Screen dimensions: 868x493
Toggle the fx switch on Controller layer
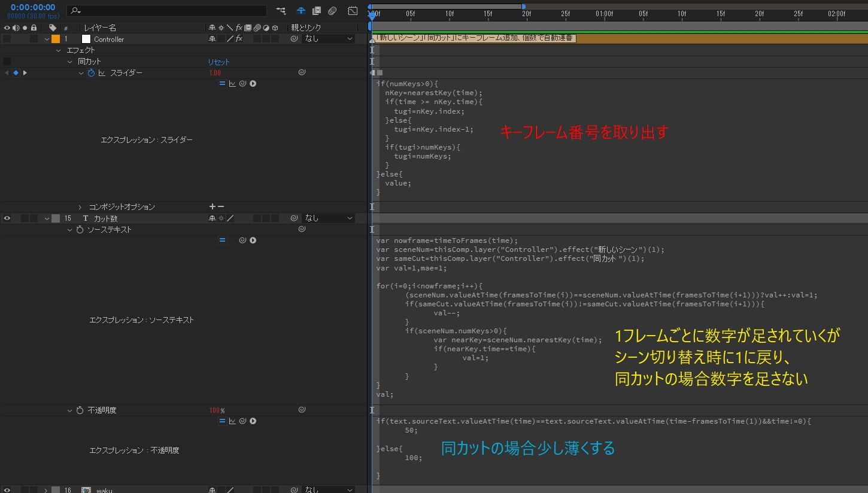click(x=239, y=39)
